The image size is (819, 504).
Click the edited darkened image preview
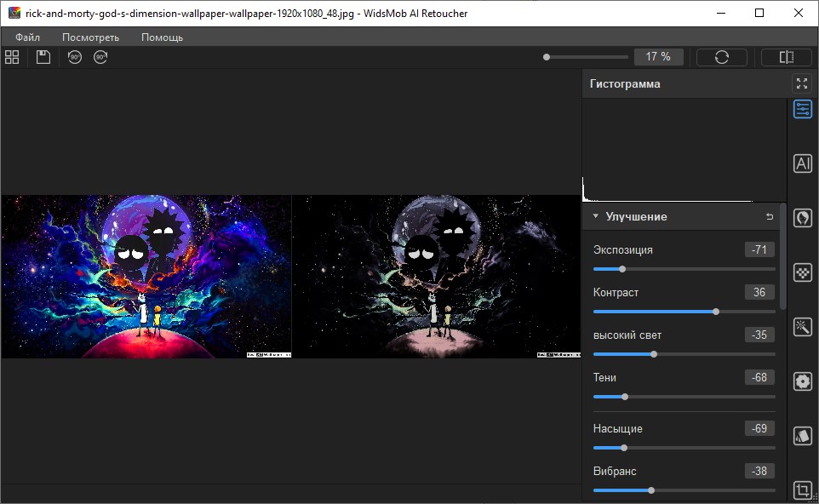click(x=436, y=277)
